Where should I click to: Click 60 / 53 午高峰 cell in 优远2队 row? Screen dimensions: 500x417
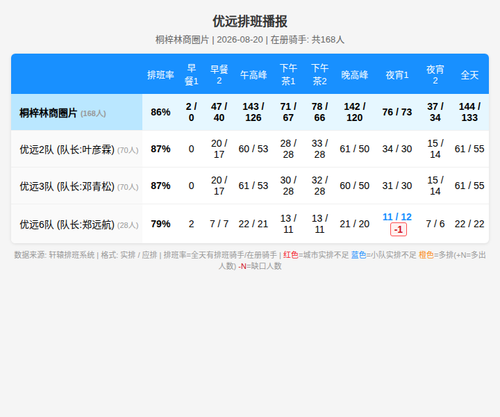coord(253,149)
